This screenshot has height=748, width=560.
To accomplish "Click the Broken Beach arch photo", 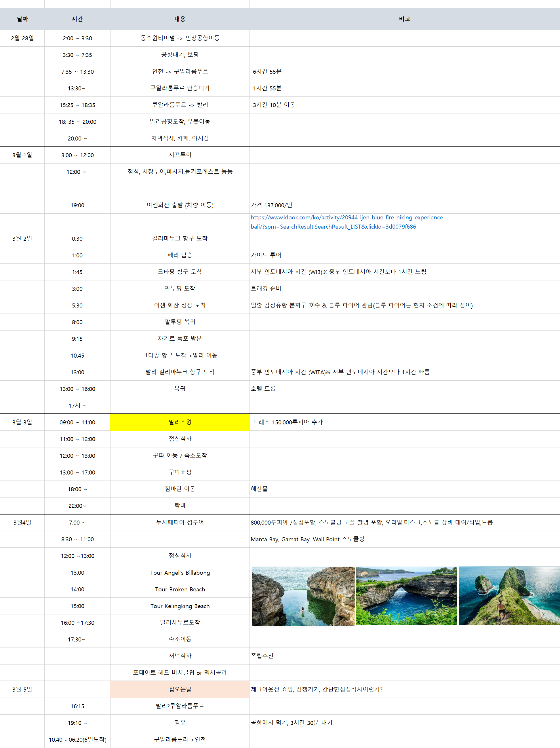I will (406, 596).
